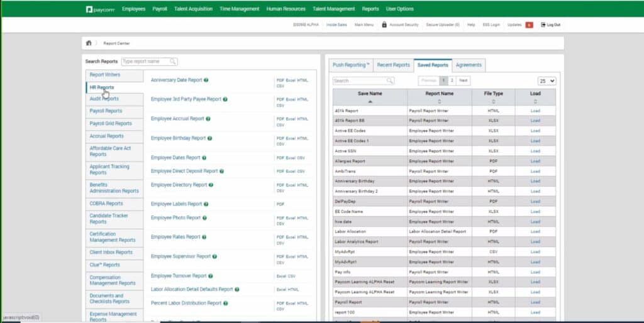Image resolution: width=644 pixels, height=323 pixels.
Task: Switch to the Recent Reports tab
Action: tap(393, 65)
